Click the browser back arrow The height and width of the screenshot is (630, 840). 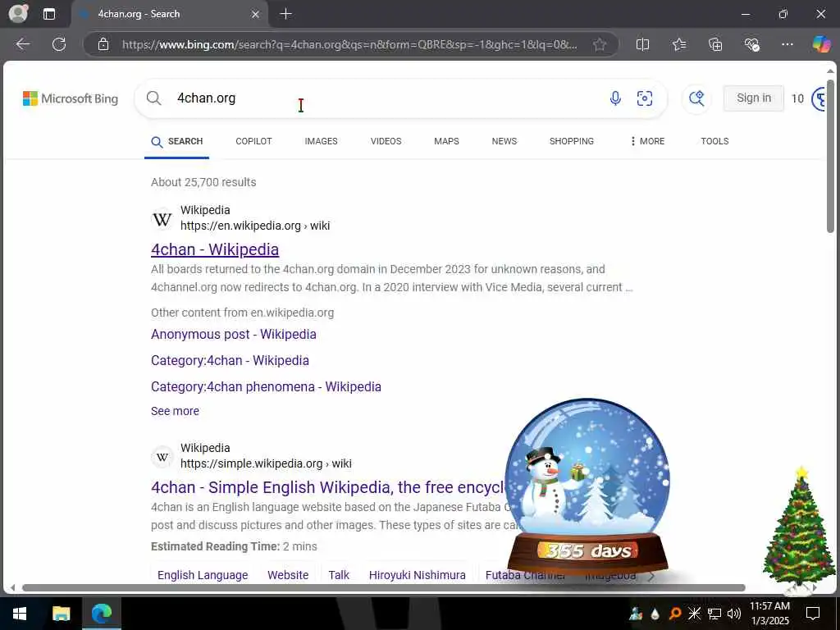(22, 44)
